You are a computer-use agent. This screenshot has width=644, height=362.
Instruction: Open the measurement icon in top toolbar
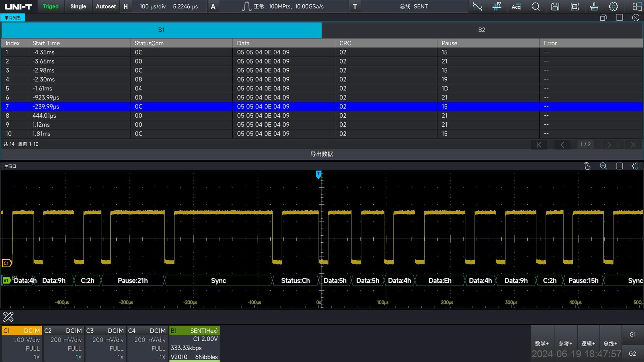coord(477,6)
